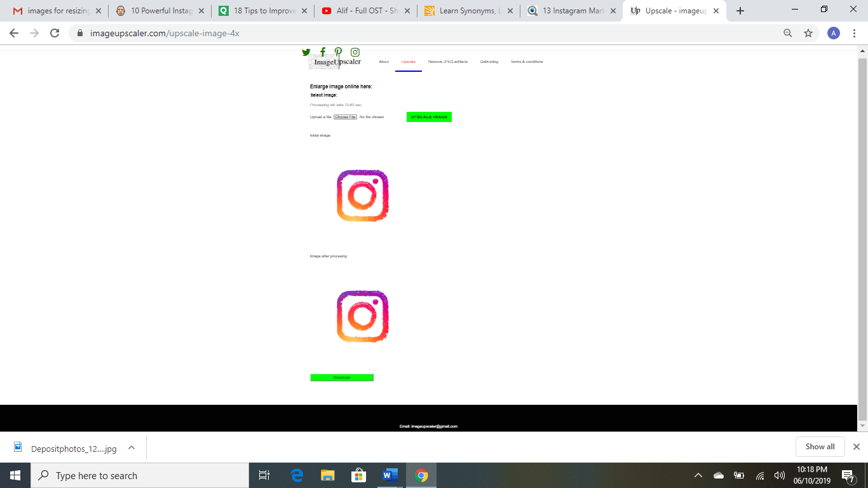
Task: Open the Facebook social icon
Action: point(323,52)
